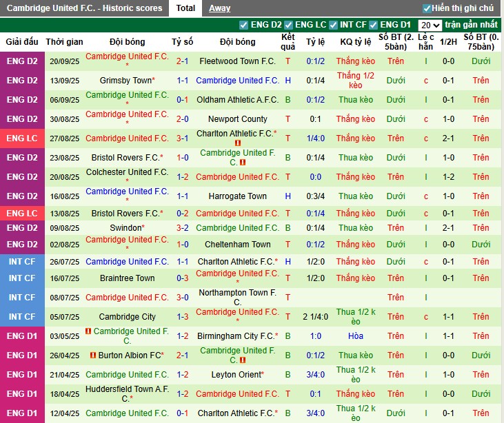The width and height of the screenshot is (504, 423).
Task: Click 'Thắng 1/2 kèo' in Grimsby row
Action: (356, 81)
